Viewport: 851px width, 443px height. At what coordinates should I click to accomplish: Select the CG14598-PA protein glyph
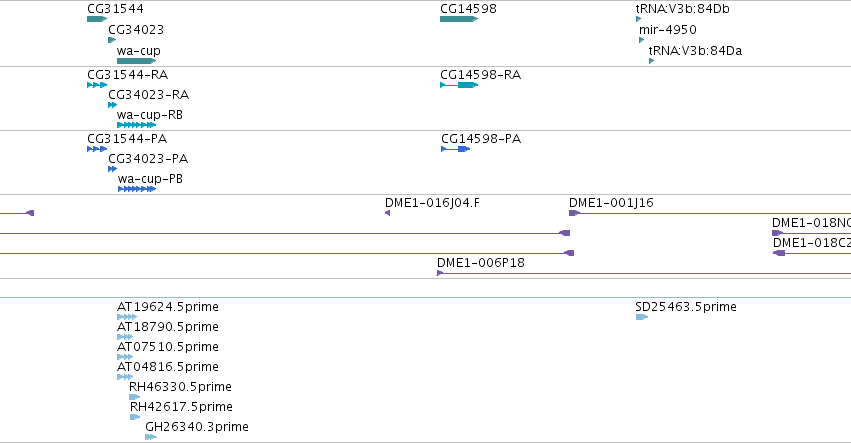pos(455,149)
